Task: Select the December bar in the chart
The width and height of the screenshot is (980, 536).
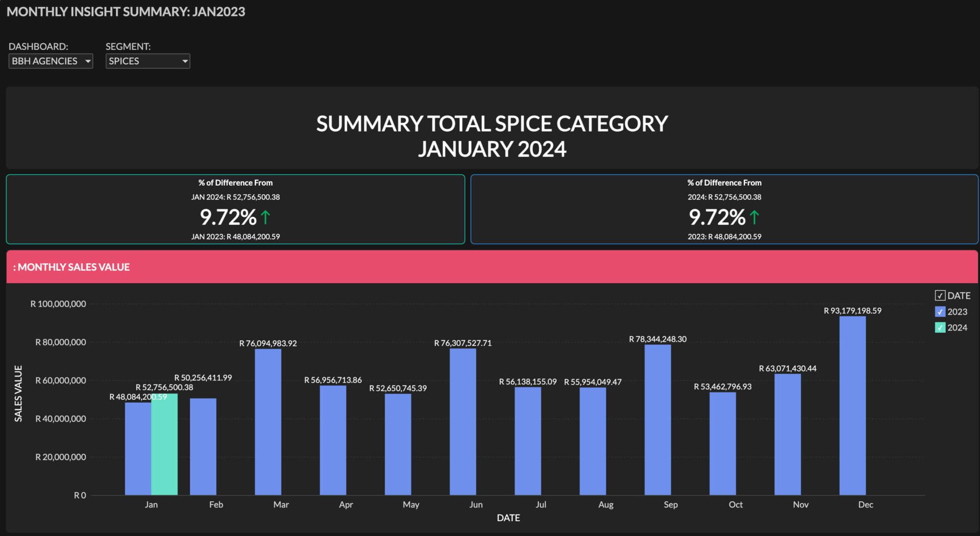Action: pyautogui.click(x=852, y=406)
